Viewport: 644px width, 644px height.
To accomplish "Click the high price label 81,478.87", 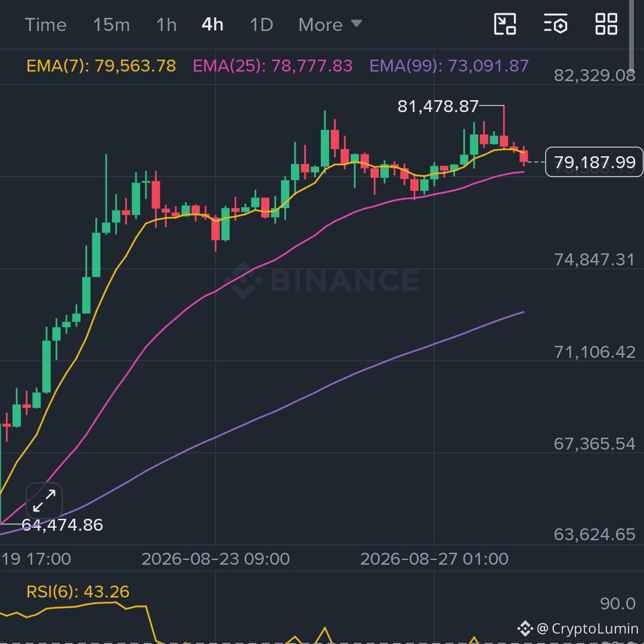I will [438, 106].
